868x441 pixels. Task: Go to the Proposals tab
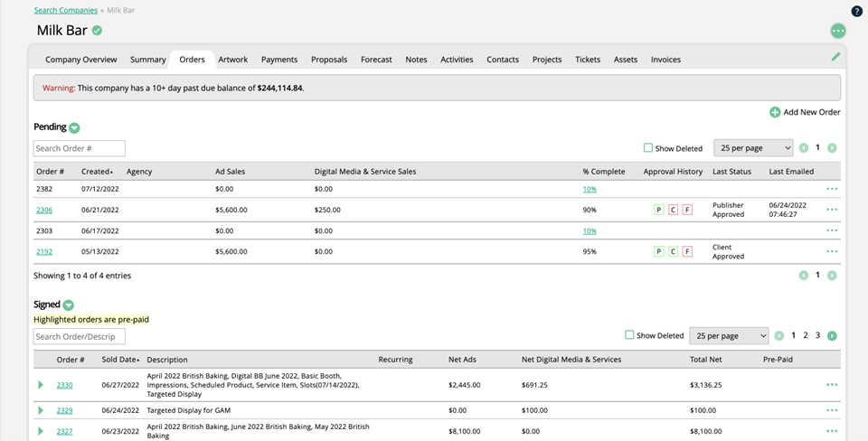tap(329, 60)
